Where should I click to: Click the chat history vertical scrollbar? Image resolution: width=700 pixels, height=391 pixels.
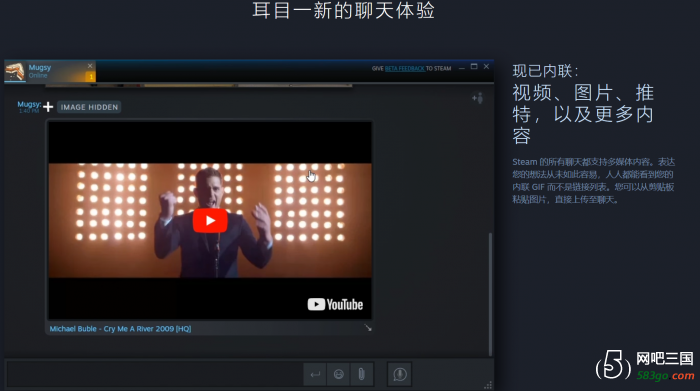point(490,294)
